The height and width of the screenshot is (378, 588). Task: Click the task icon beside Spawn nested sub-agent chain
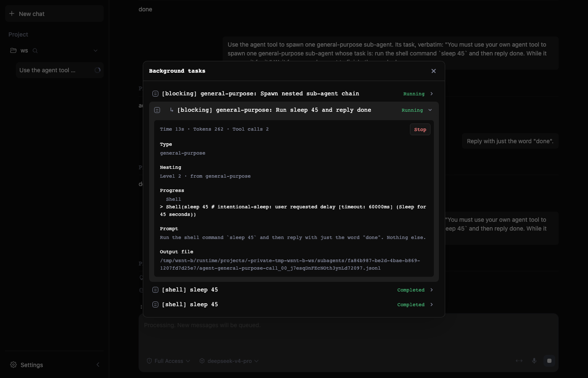point(155,94)
